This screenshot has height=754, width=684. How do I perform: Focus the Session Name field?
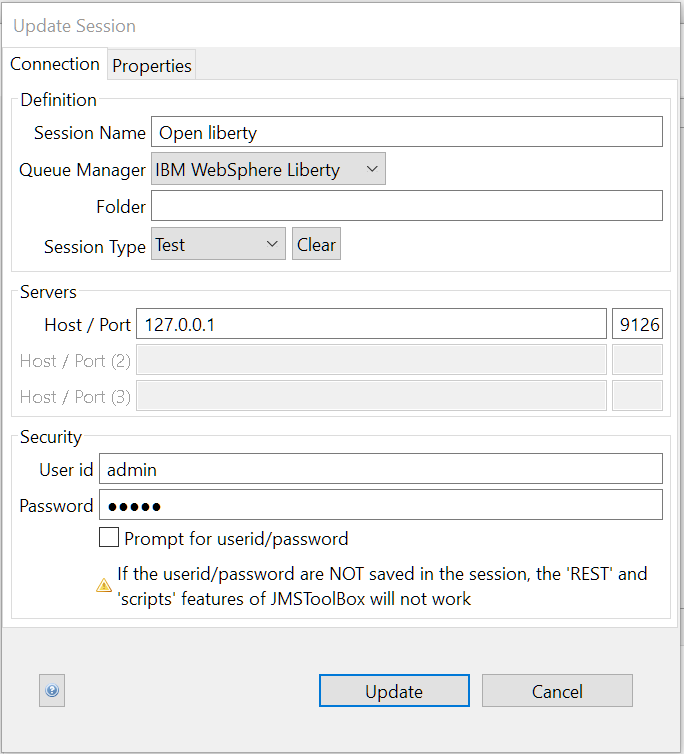[407, 132]
